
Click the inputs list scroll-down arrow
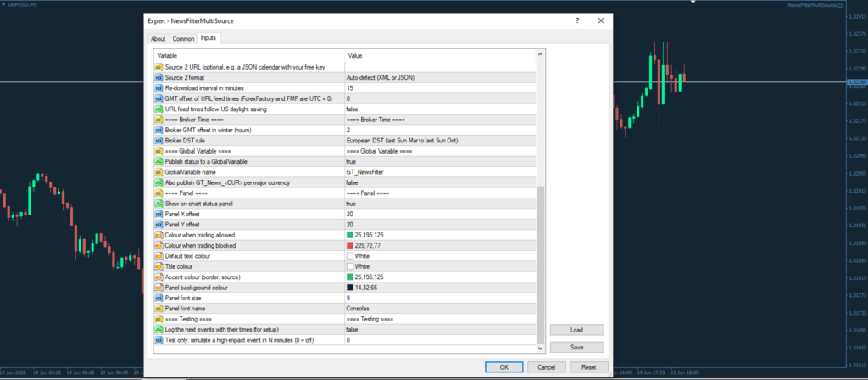tap(541, 348)
